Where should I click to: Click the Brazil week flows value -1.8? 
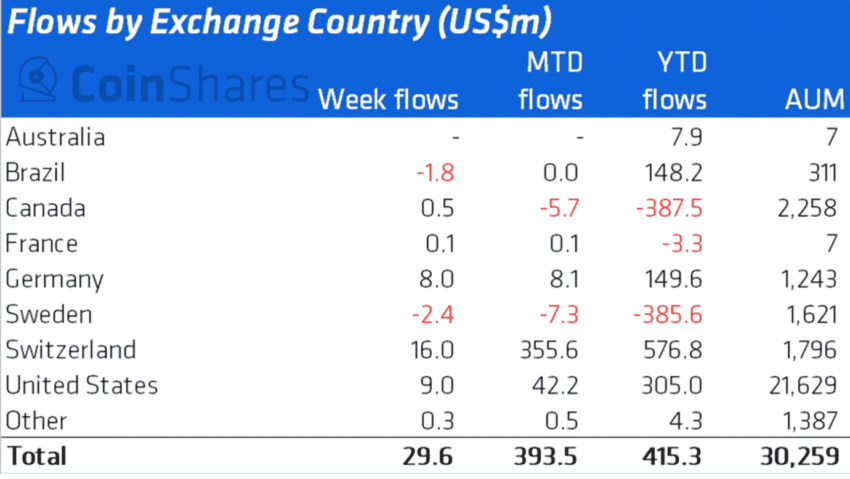pyautogui.click(x=435, y=173)
